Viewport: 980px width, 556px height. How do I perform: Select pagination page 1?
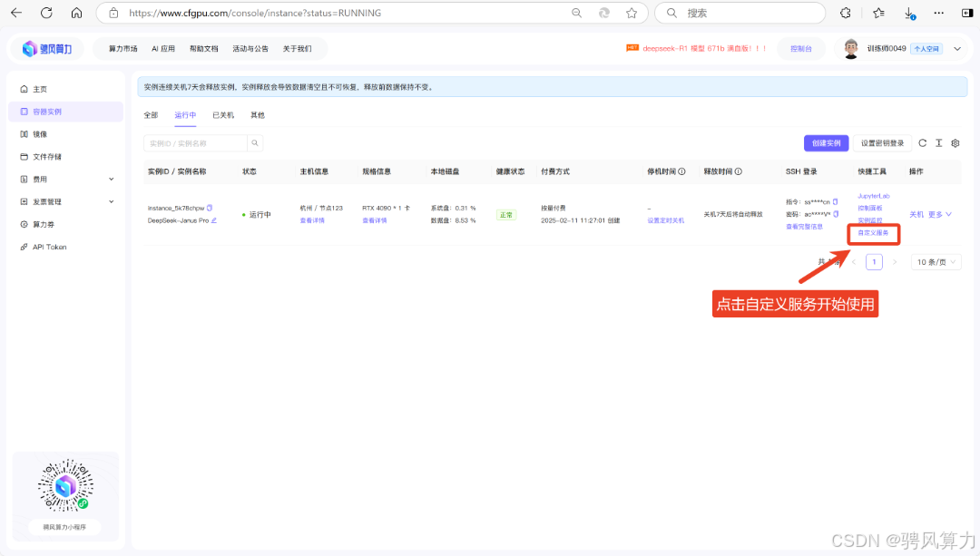tap(874, 262)
